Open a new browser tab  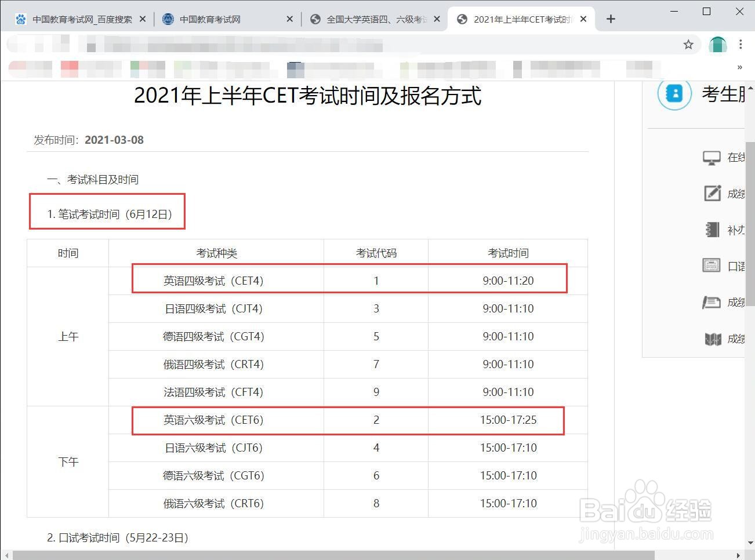point(611,19)
